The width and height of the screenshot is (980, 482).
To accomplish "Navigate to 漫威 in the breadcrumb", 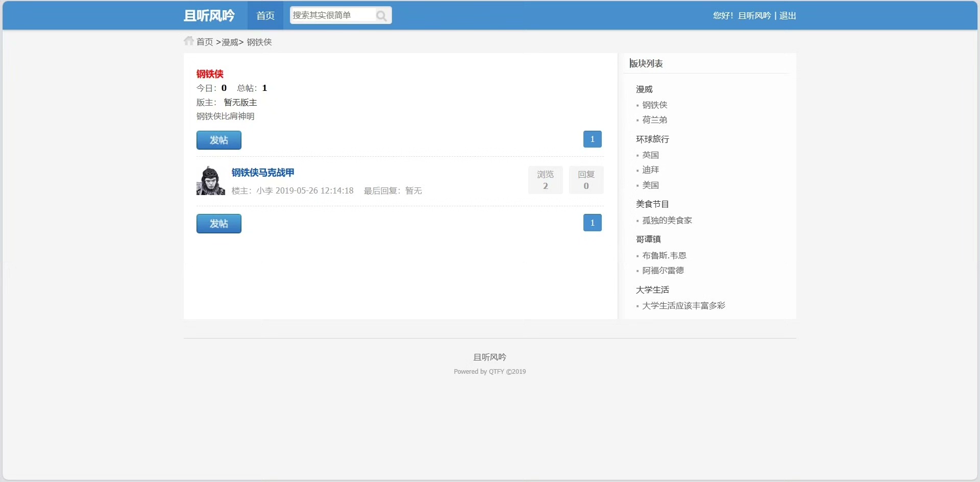I will tap(230, 42).
